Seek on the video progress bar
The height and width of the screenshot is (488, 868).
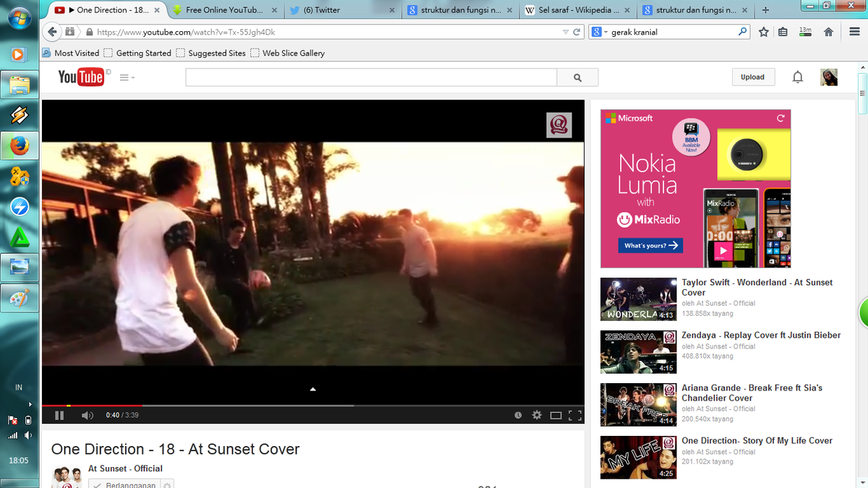[x=312, y=406]
